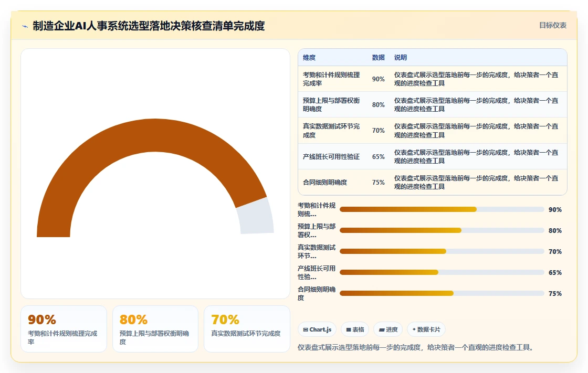Viewport: 588px width, 373px height.
Task: Select the Chart.js tag chip
Action: [317, 329]
